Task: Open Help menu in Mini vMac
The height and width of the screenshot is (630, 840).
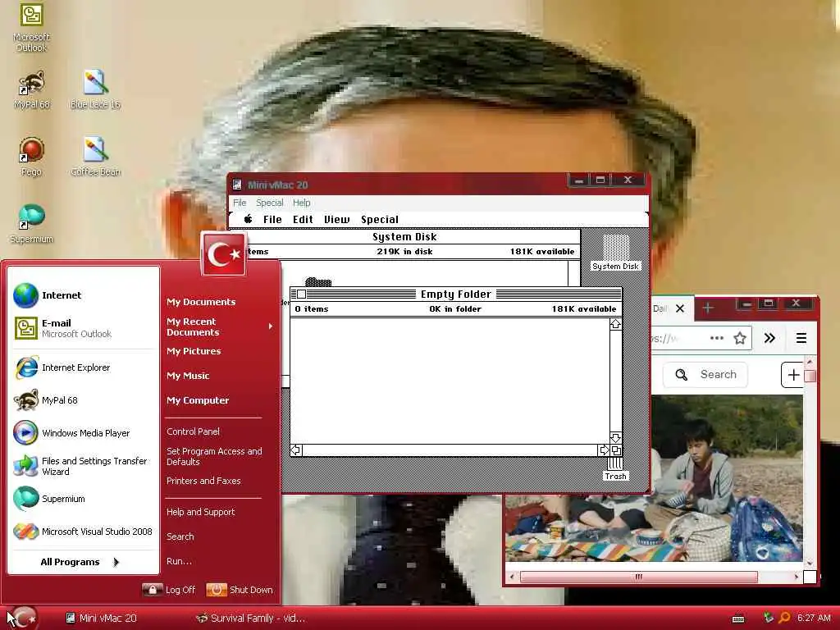Action: [x=301, y=203]
